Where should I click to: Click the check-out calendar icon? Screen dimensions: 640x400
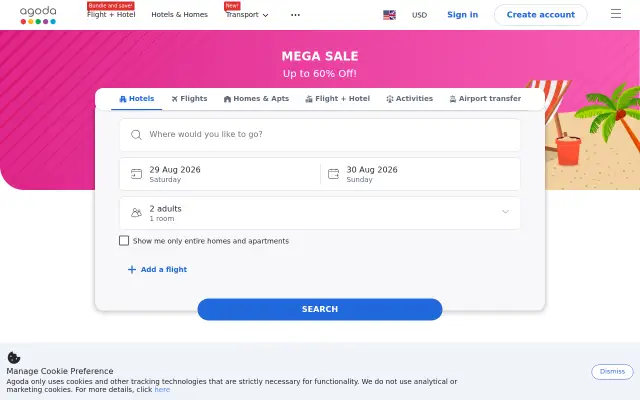tap(333, 174)
